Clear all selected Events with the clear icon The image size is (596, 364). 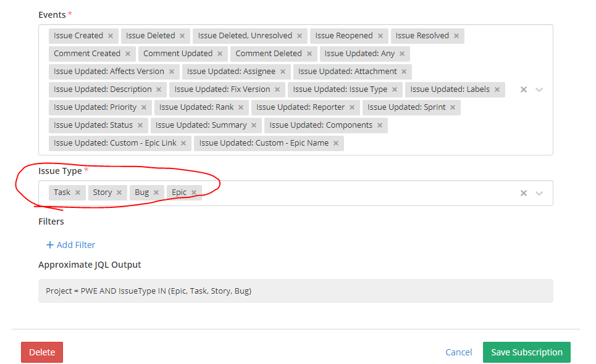tap(523, 89)
